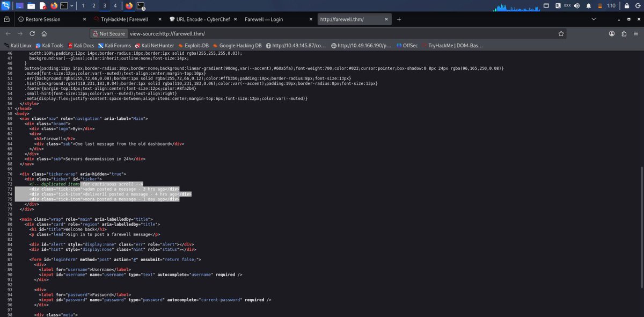Viewport: 644px width, 317px height.
Task: Switch to the Restore Session tab
Action: 51,19
